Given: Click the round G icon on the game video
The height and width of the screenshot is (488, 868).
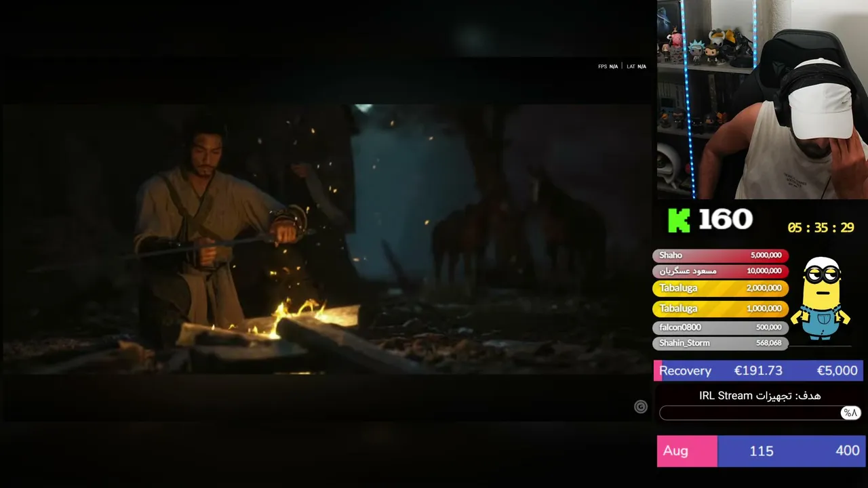Looking at the screenshot, I should 641,407.
